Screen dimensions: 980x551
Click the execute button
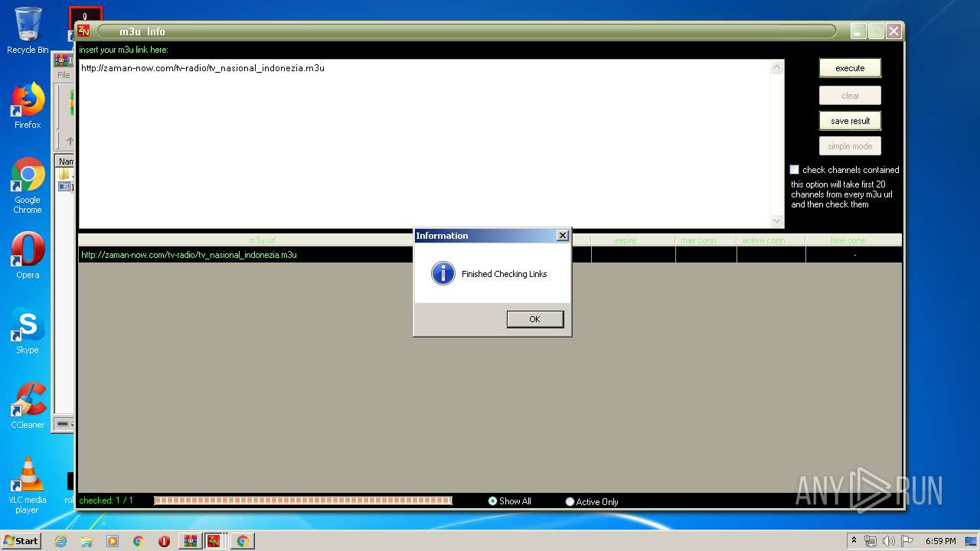pyautogui.click(x=850, y=68)
